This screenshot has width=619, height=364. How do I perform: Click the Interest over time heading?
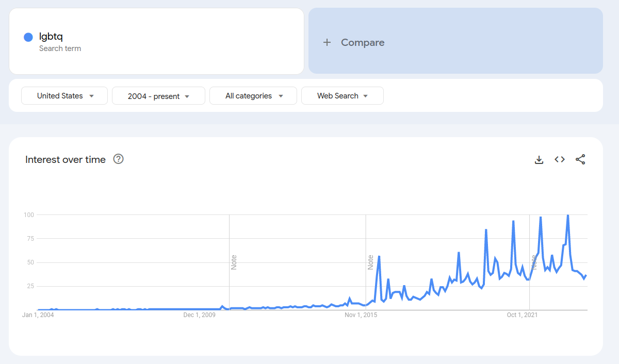tap(66, 160)
